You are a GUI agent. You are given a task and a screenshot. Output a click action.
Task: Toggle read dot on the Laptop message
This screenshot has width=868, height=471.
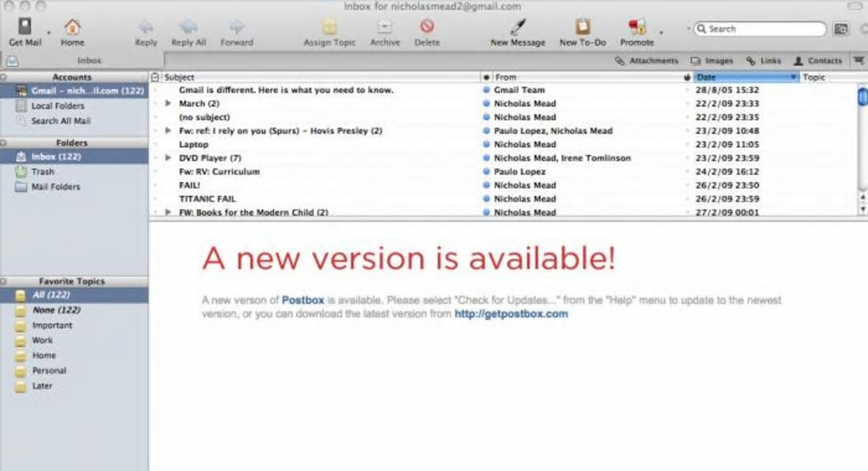[x=486, y=145]
